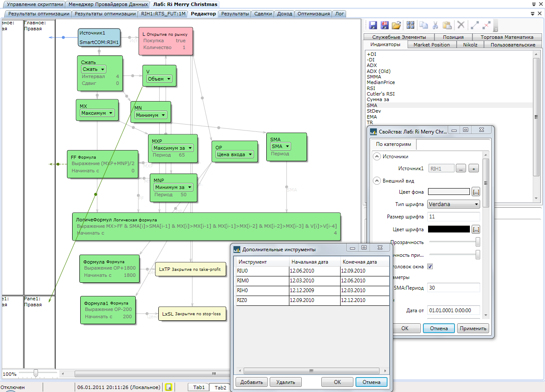Switch to the 'Торговая Математика' tab

tap(507, 37)
